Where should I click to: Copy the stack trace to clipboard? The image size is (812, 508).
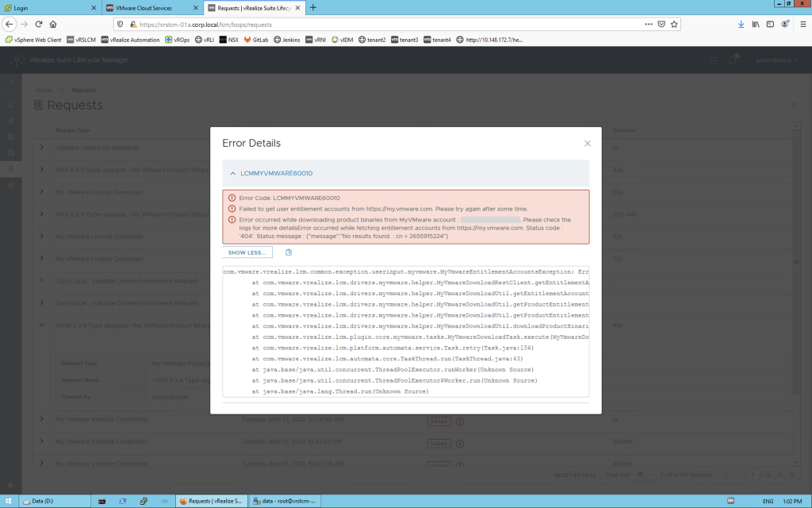pos(289,252)
